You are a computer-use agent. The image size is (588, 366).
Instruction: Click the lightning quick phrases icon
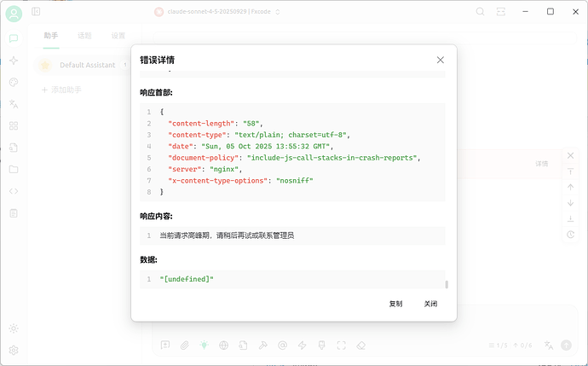[302, 346]
